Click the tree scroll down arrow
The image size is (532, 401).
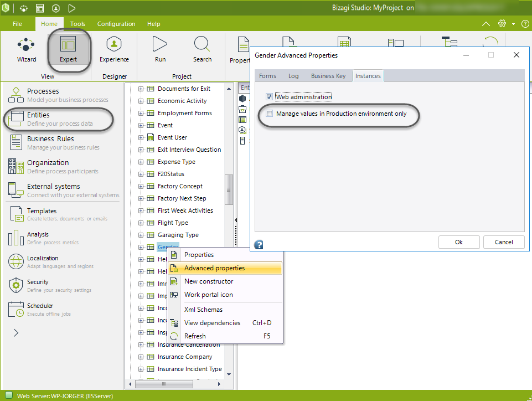(x=229, y=374)
